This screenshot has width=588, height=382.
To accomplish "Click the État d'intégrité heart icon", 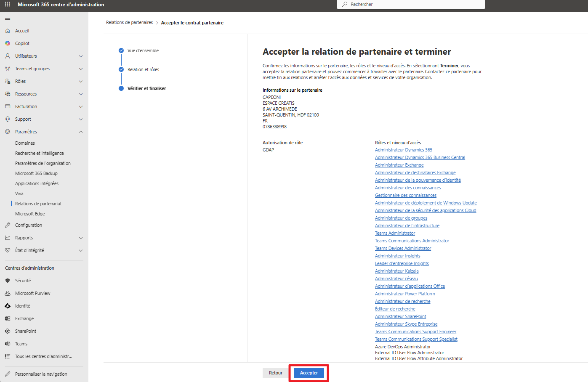I will pyautogui.click(x=8, y=250).
